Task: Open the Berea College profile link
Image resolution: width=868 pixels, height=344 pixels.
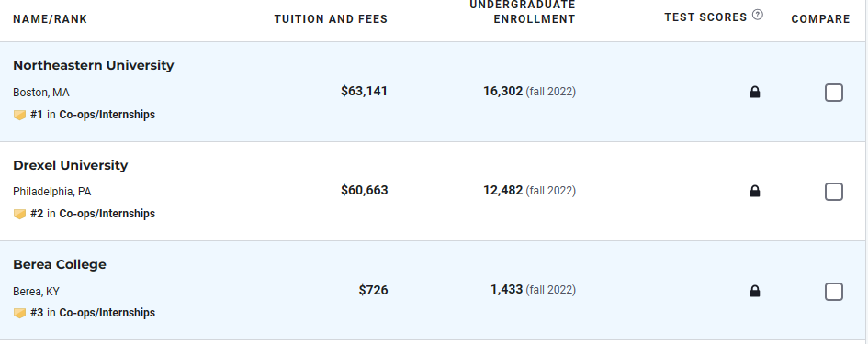Action: click(60, 264)
